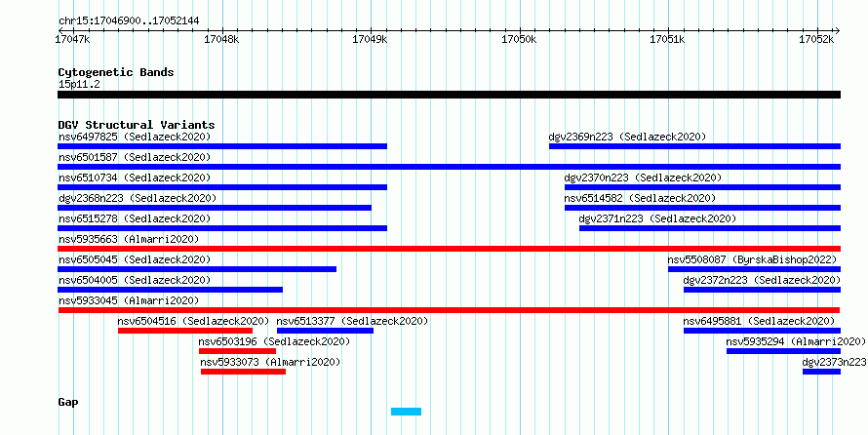Click the nsv5933073 (Almarri2020) label

click(x=271, y=362)
